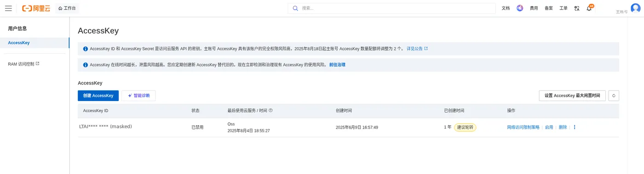Open notifications bell

pyautogui.click(x=589, y=8)
